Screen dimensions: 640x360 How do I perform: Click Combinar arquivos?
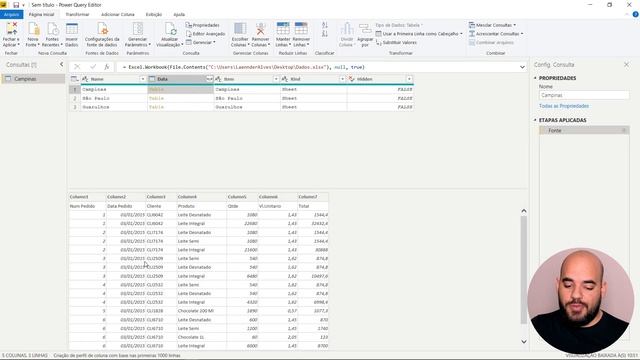click(491, 42)
